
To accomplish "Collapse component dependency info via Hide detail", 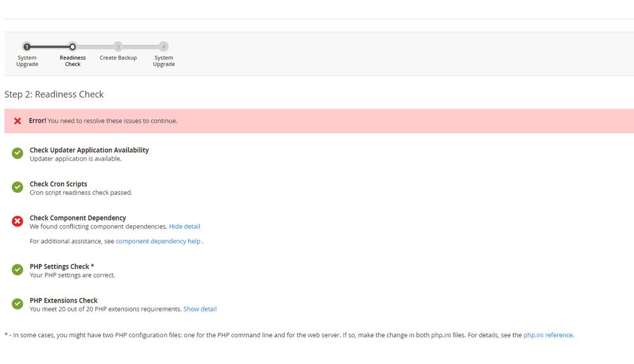I will (x=184, y=226).
